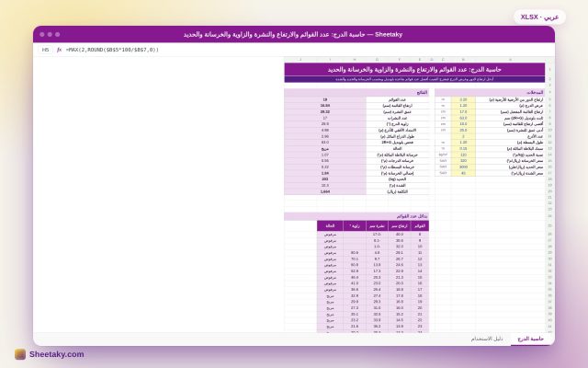The width and height of the screenshot is (588, 368).
Task: Select the yellow input cell with value 3.20
Action: click(x=463, y=100)
